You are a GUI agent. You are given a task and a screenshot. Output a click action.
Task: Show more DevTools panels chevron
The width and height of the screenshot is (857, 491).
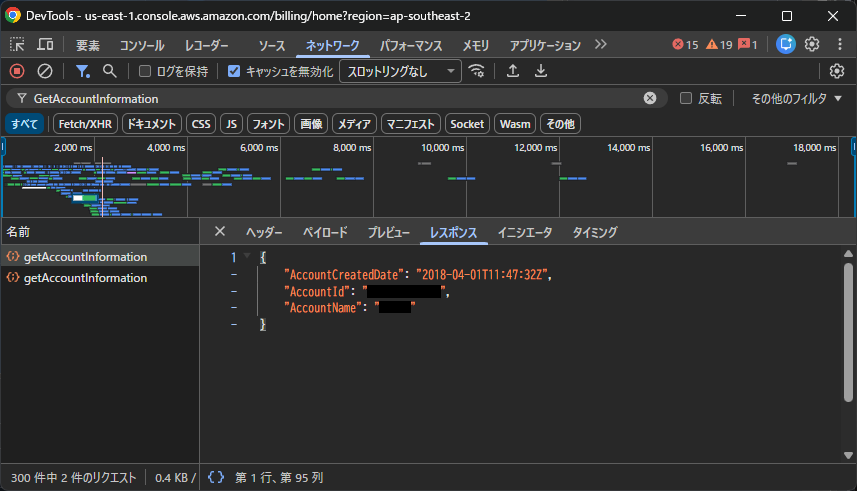click(601, 44)
